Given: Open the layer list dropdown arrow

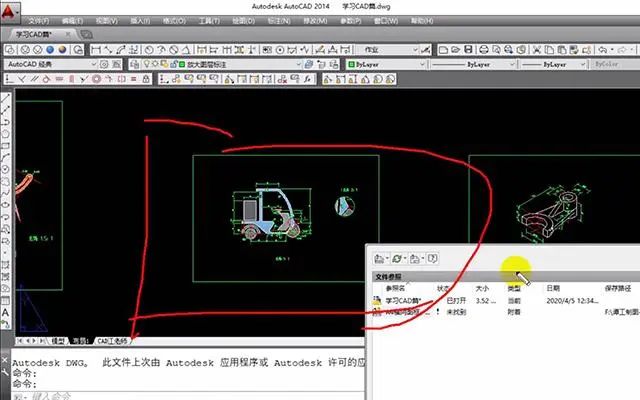Looking at the screenshot, I should coord(298,64).
